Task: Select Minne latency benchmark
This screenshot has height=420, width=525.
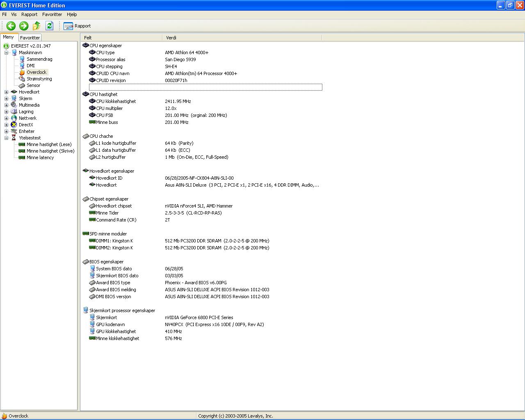Action: point(40,157)
